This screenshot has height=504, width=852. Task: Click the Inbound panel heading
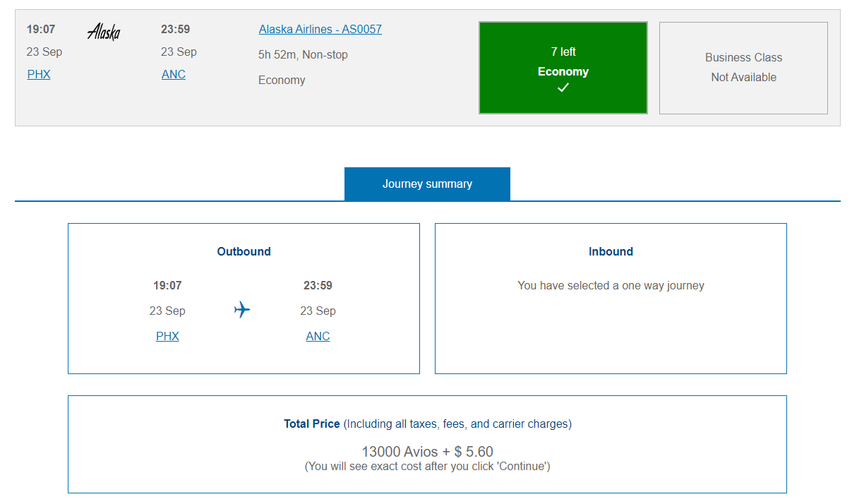[x=611, y=251]
